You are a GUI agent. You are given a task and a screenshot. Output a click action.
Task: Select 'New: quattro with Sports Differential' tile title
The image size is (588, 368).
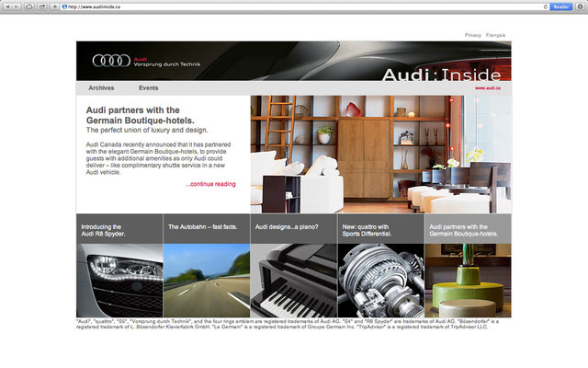[367, 230]
